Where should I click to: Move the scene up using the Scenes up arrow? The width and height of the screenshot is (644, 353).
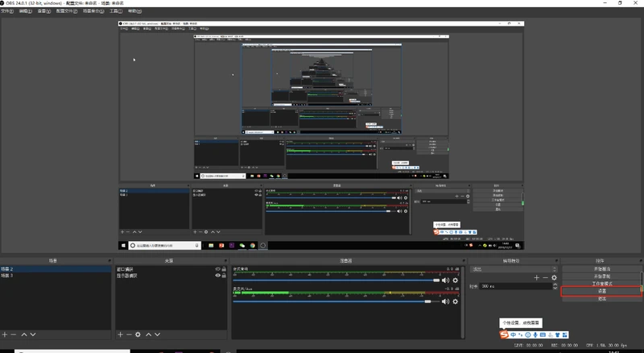(x=24, y=334)
